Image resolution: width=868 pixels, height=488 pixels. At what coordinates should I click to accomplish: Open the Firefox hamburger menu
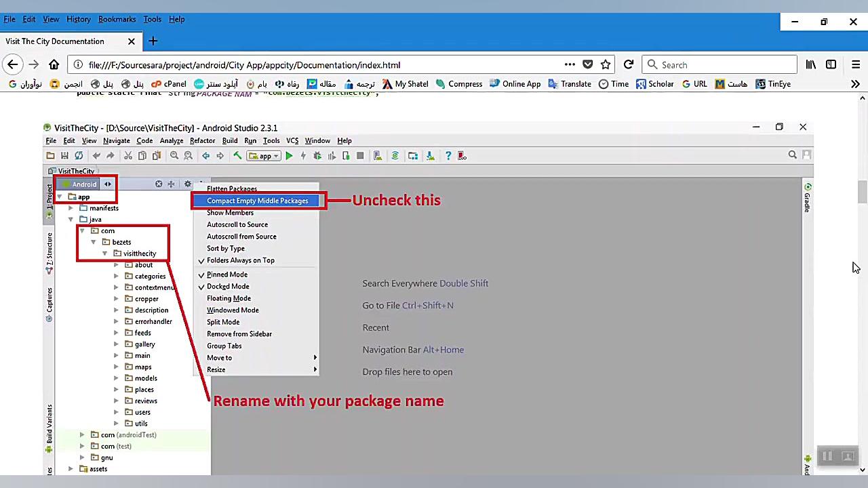tap(856, 64)
